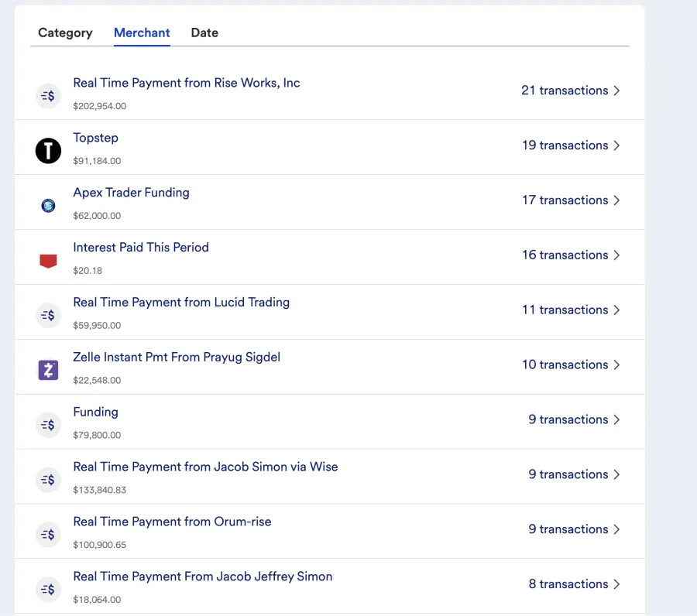Switch to the Category tab
Screen dimensions: 697x616
[65, 33]
